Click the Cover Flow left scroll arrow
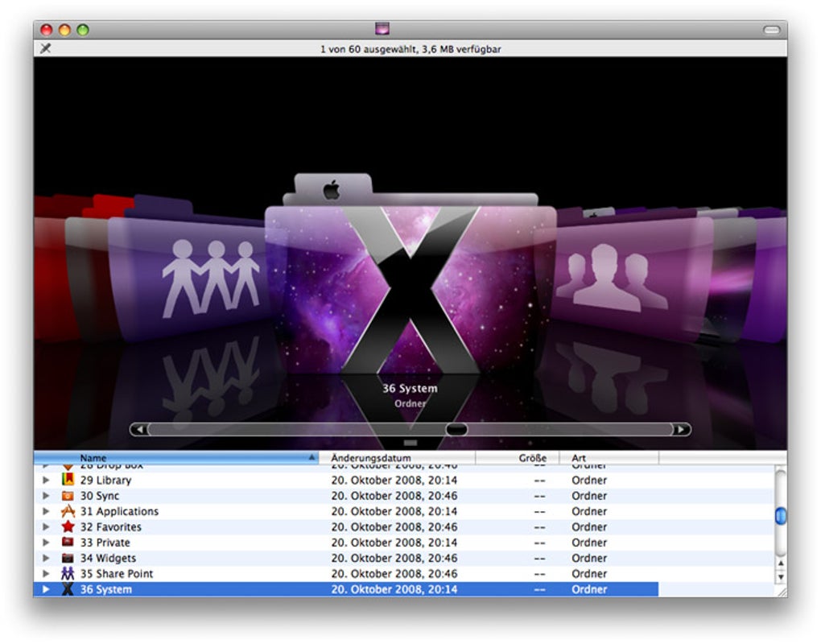821x644 pixels. point(139,429)
